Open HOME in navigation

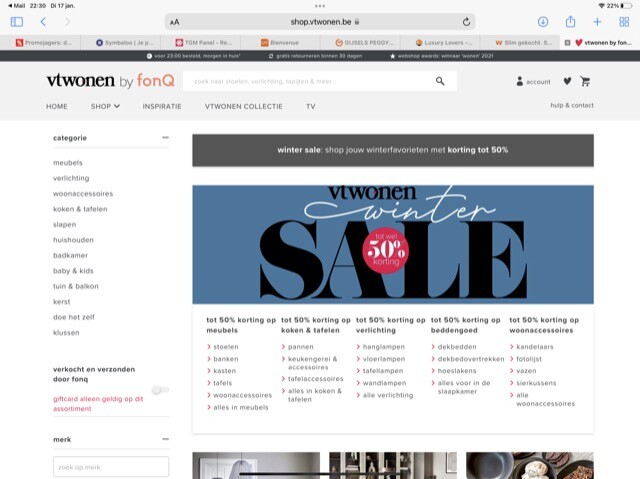click(x=57, y=106)
